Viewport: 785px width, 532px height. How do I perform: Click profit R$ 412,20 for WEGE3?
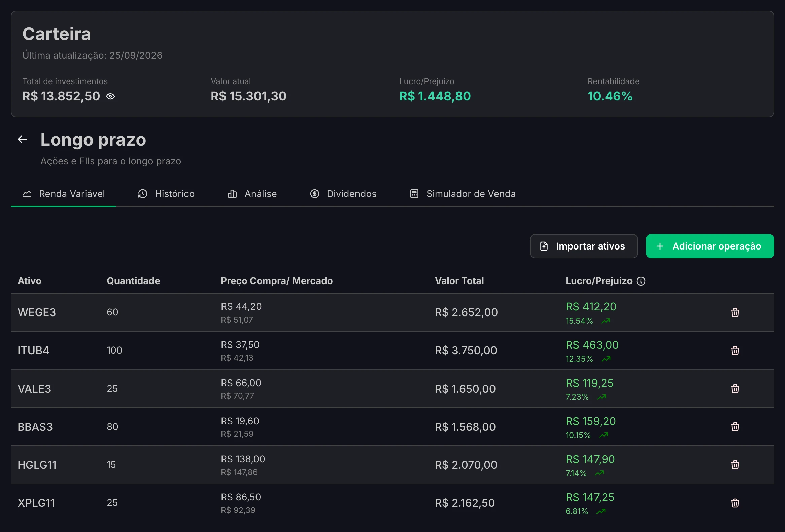click(591, 307)
